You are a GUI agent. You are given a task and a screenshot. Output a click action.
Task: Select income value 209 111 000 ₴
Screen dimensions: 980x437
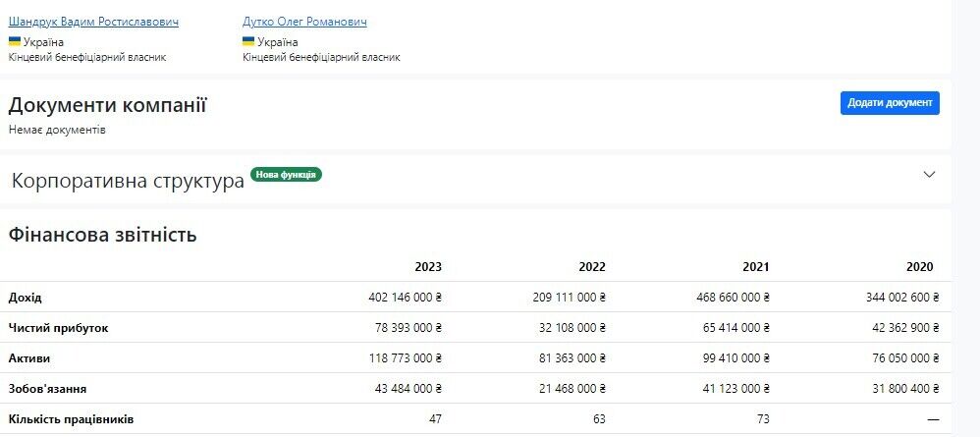click(x=569, y=298)
